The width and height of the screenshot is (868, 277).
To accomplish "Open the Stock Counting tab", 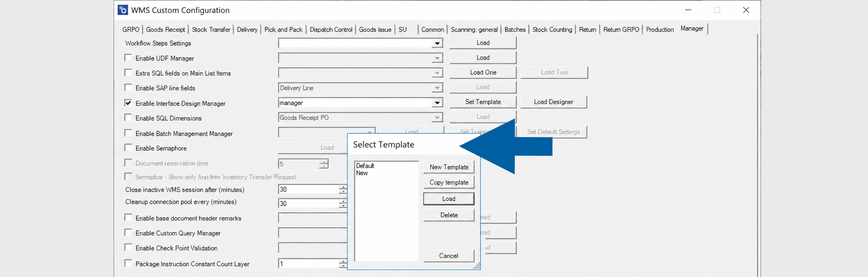I will tap(552, 29).
